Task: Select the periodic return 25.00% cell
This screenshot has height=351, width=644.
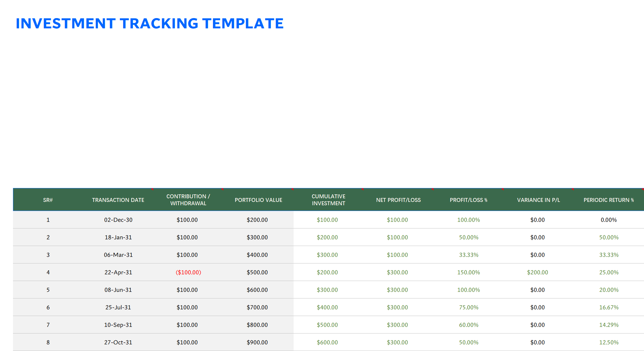Action: click(x=609, y=272)
